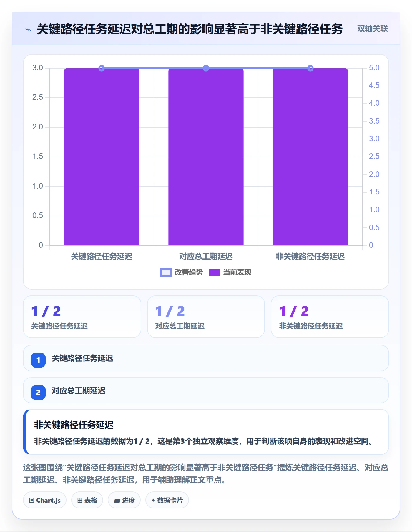Click the 数据卡片 tag
The image size is (412, 532).
tap(167, 500)
